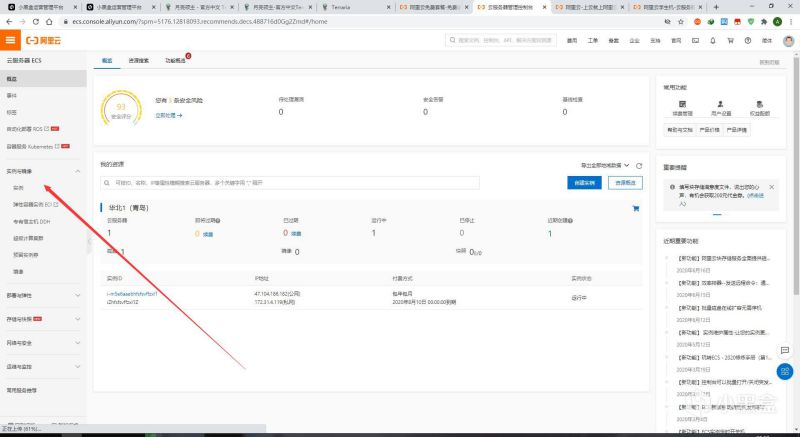
Task: Switch to the first browser tab
Action: pyautogui.click(x=42, y=7)
